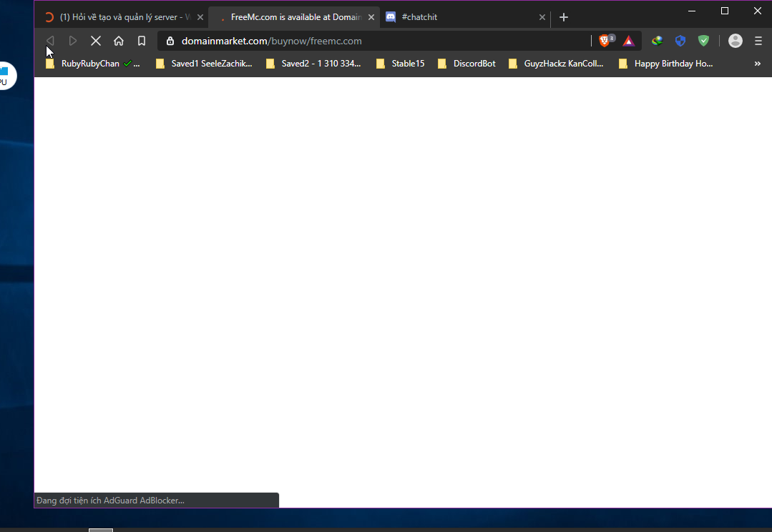Switch to the #chatchit Discord tab
This screenshot has width=772, height=532.
[x=465, y=17]
